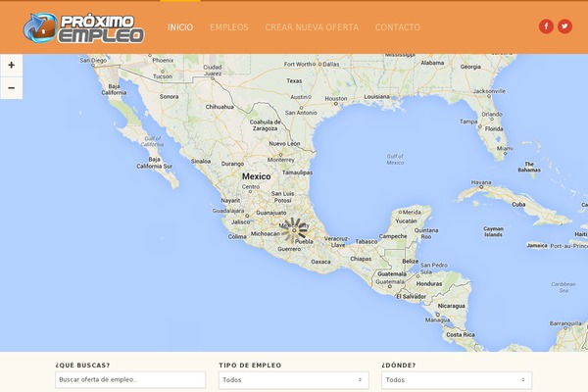Click the Próximo Empleo logo
The image size is (588, 392).
coord(83,27)
